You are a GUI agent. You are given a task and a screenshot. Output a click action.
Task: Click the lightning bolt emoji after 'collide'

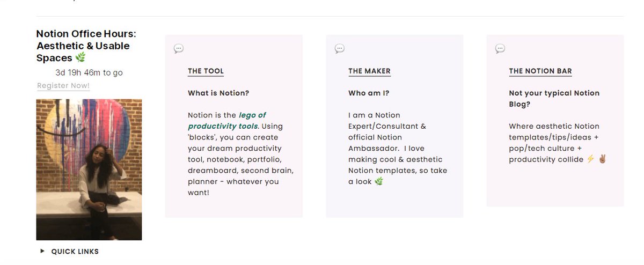pos(590,159)
